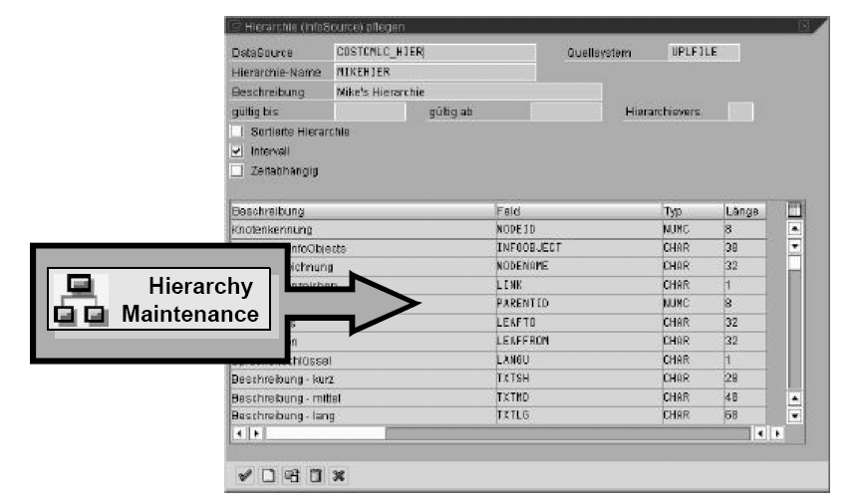The width and height of the screenshot is (858, 504).
Task: Select the Knotenkennung row cell
Action: click(363, 229)
